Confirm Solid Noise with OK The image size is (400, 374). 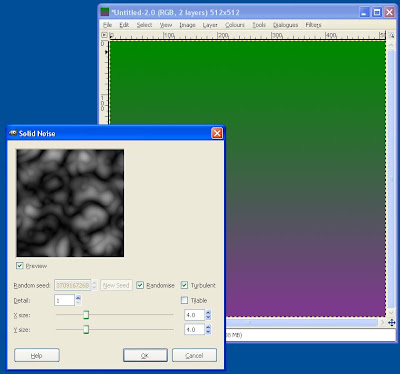(145, 355)
